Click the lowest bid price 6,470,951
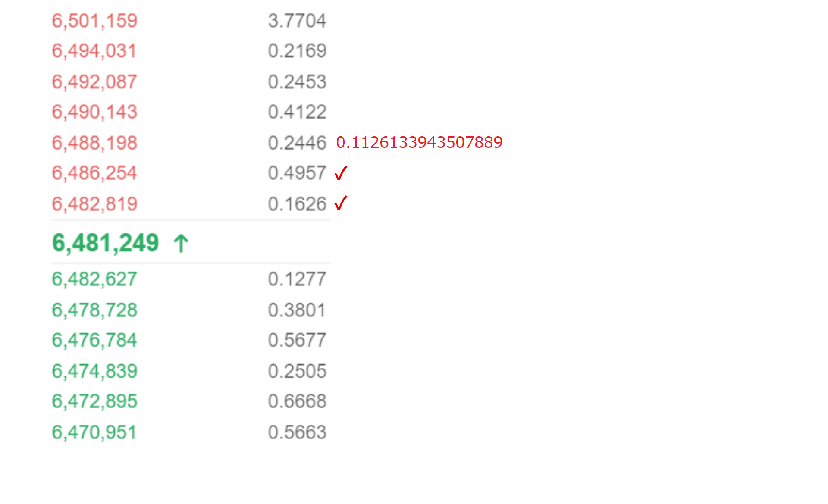Screen dimensions: 828x504 [x=94, y=432]
